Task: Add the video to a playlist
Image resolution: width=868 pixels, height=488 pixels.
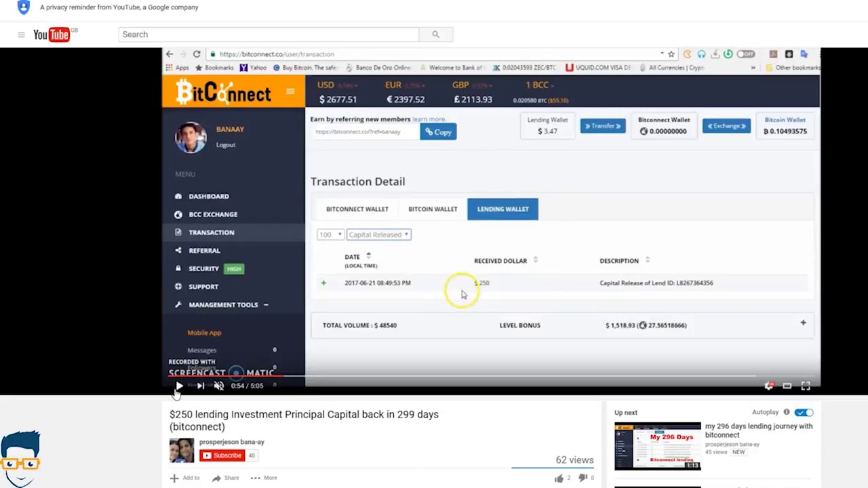Action: point(184,478)
